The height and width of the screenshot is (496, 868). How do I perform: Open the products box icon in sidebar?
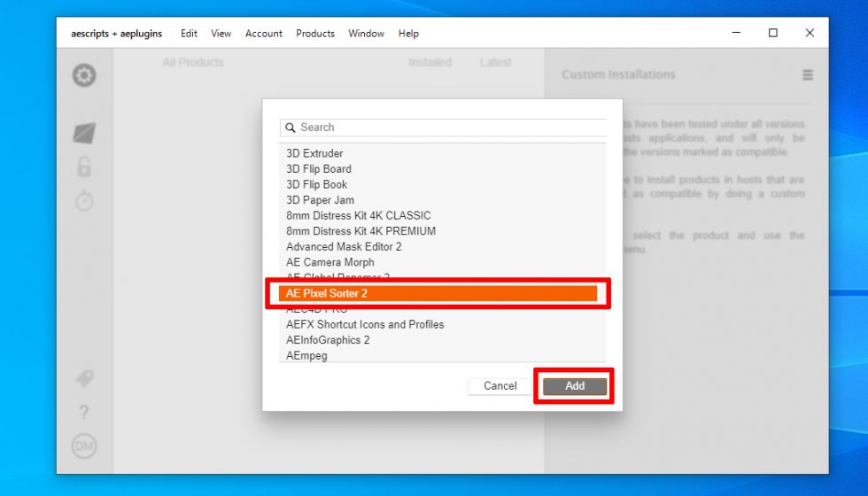(84, 133)
